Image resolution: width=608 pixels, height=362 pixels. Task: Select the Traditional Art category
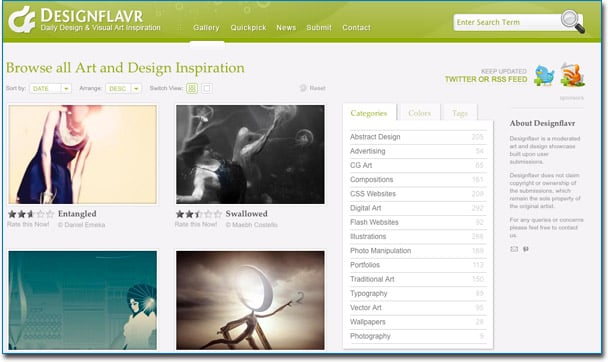coord(417,279)
